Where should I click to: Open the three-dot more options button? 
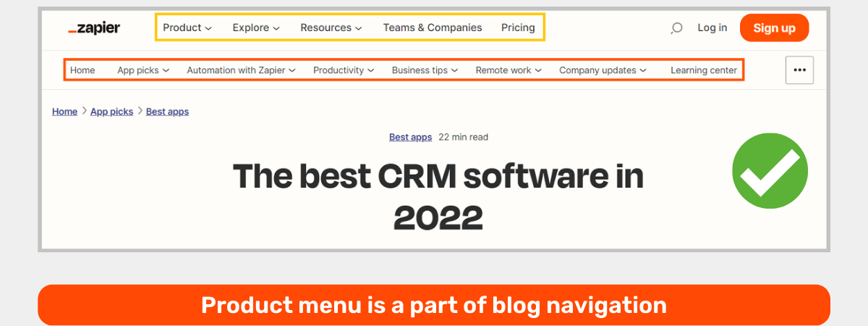click(x=799, y=70)
